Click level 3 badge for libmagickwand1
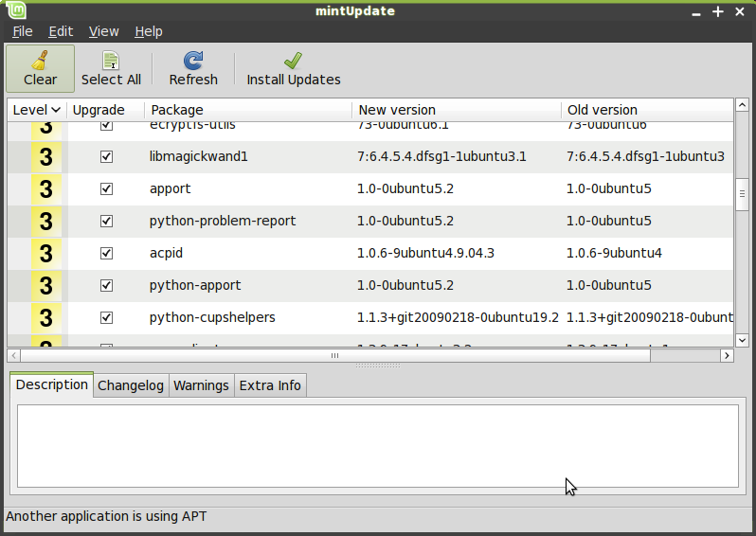This screenshot has height=536, width=756. (46, 156)
